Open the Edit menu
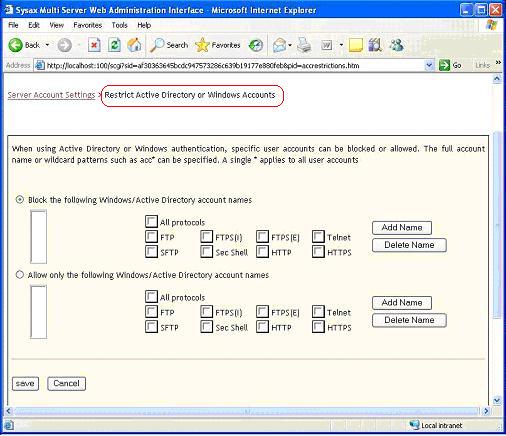Image resolution: width=506 pixels, height=436 pixels. tap(34, 25)
